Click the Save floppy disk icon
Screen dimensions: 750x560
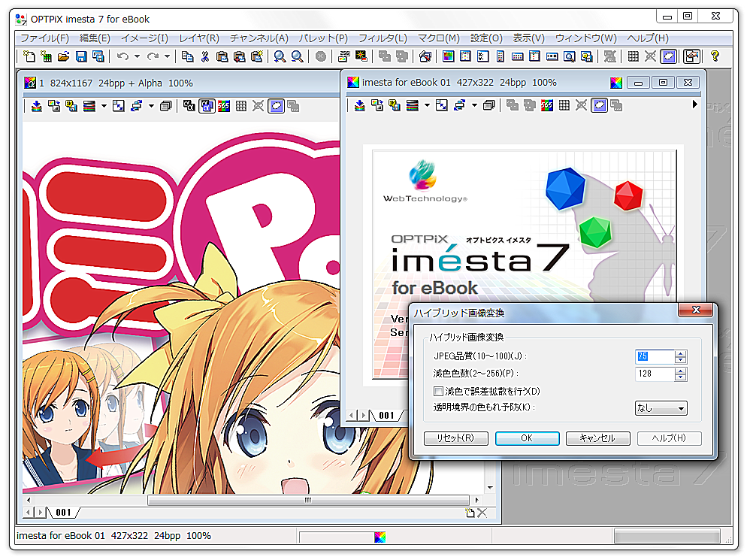[81, 56]
